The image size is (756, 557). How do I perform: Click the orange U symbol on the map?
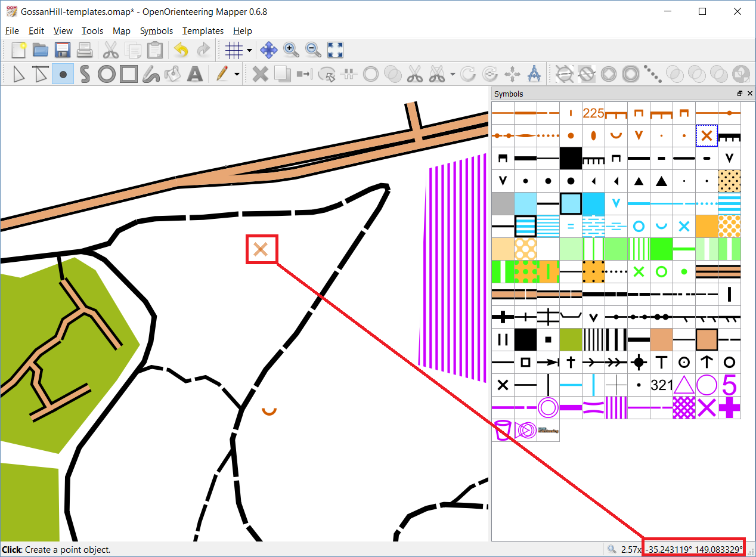[x=269, y=411]
